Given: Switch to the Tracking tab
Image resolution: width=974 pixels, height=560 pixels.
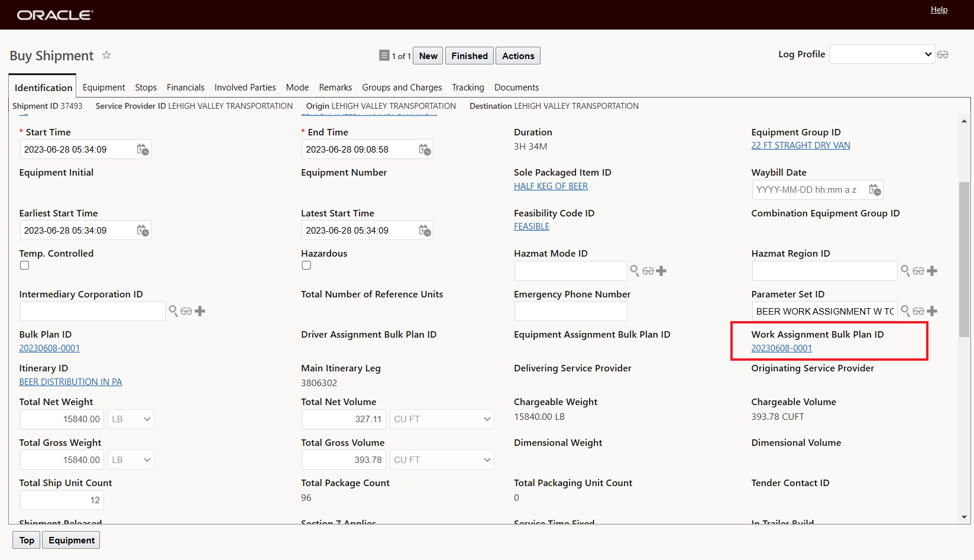Looking at the screenshot, I should tap(468, 88).
